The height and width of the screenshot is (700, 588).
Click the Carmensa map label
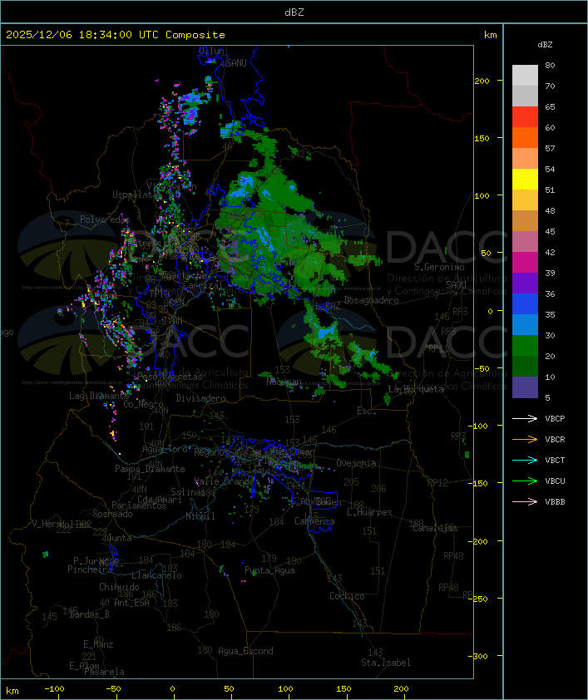click(x=314, y=521)
